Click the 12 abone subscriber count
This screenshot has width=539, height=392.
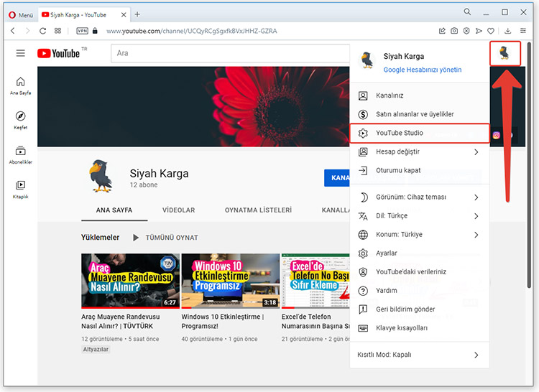144,185
